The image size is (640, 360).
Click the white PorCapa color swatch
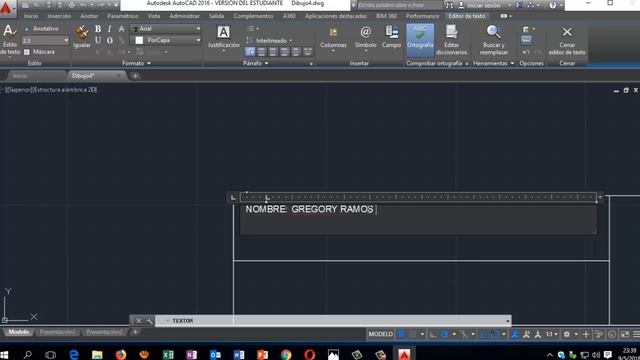coord(139,40)
